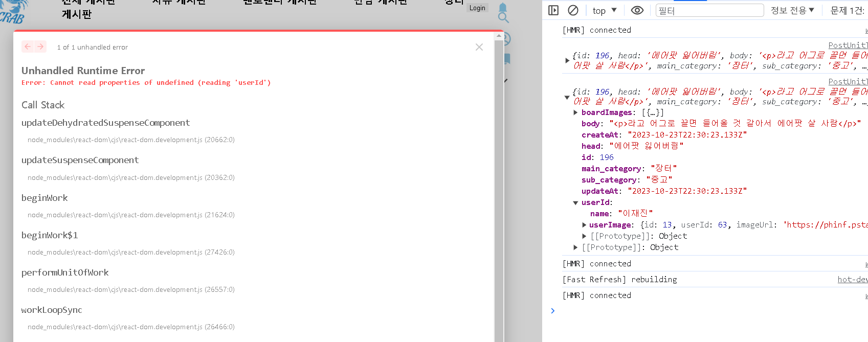
Task: Click the [Fast Refresh] rebuilding message
Action: (x=619, y=279)
